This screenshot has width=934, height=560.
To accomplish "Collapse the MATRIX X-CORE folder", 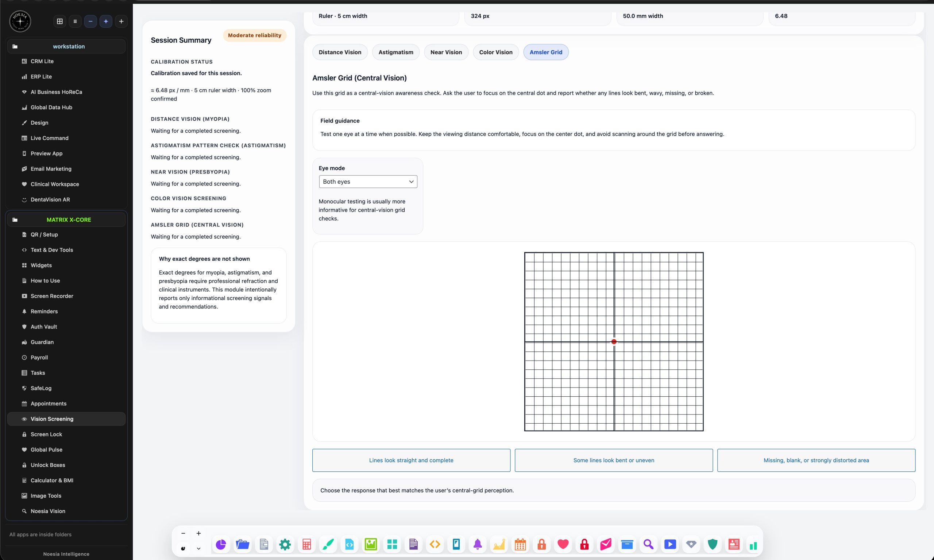I will coord(66,219).
